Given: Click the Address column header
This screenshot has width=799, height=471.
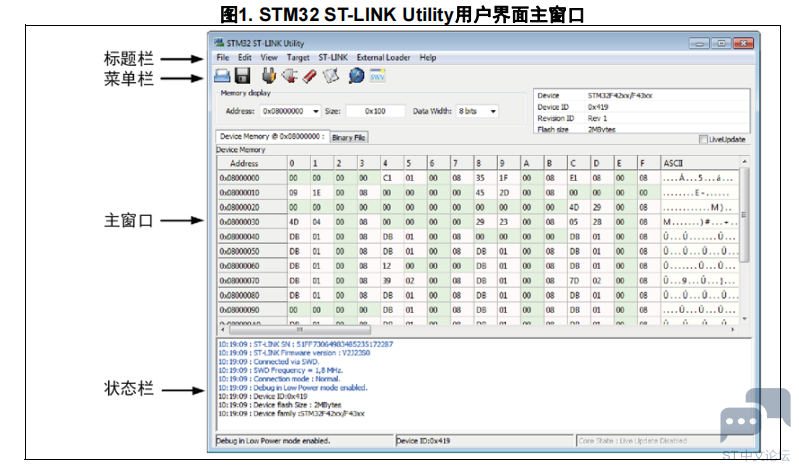Looking at the screenshot, I should (x=252, y=163).
